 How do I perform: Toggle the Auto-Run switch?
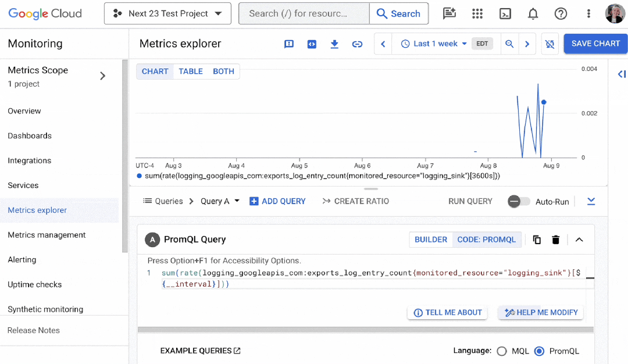(518, 201)
